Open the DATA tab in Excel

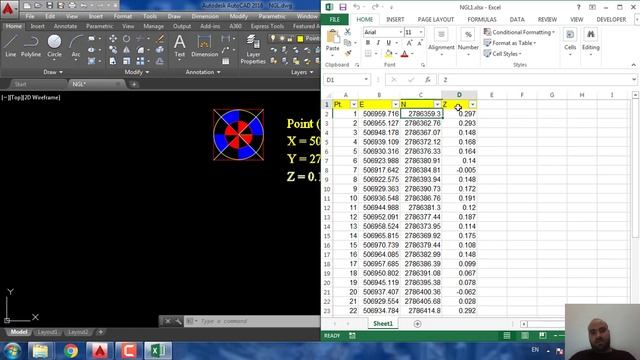(517, 19)
